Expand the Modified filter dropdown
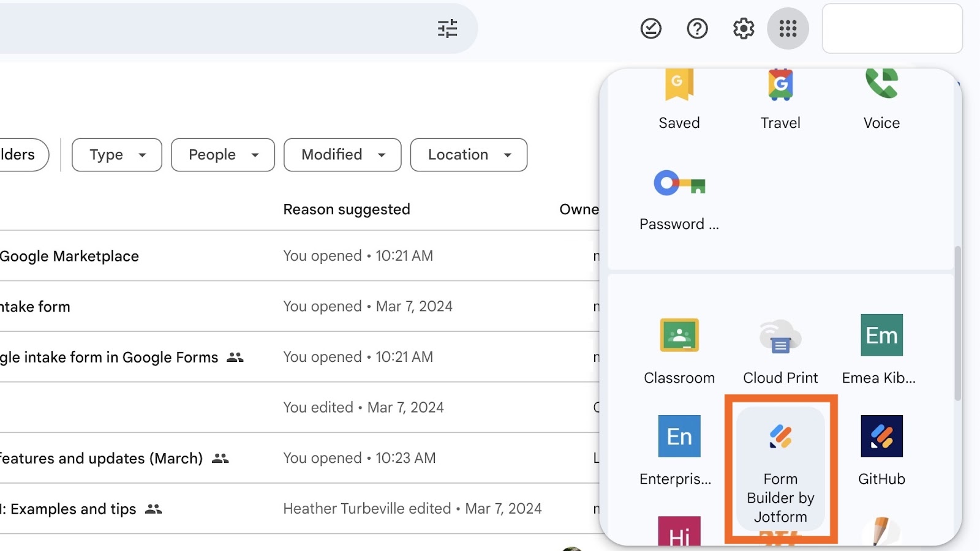The height and width of the screenshot is (551, 980). (342, 155)
